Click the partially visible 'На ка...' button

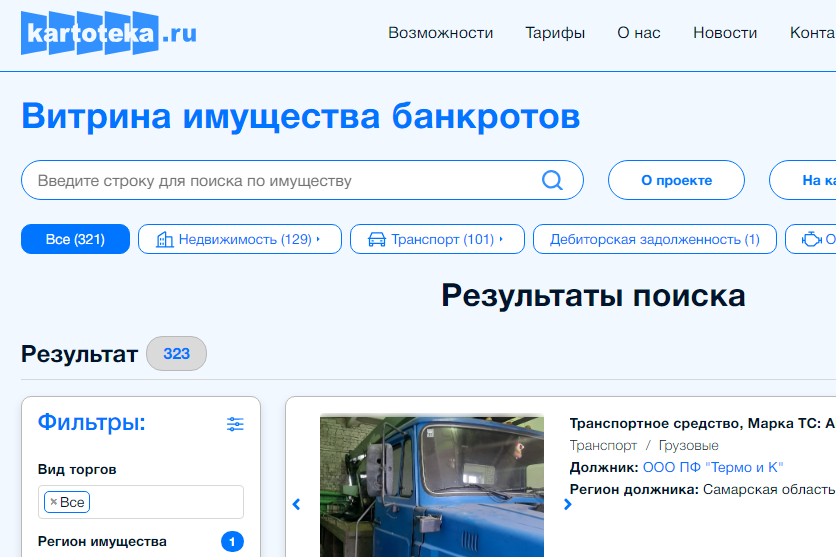click(802, 180)
